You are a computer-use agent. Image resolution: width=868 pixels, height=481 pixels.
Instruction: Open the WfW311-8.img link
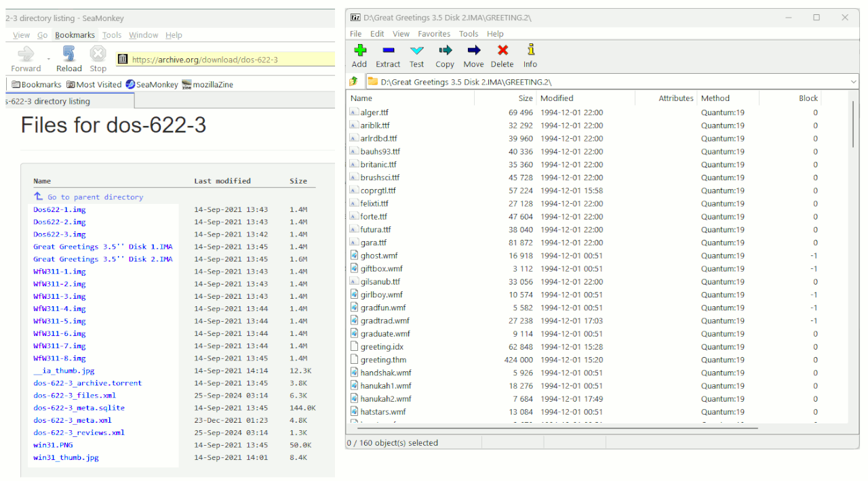coord(60,358)
